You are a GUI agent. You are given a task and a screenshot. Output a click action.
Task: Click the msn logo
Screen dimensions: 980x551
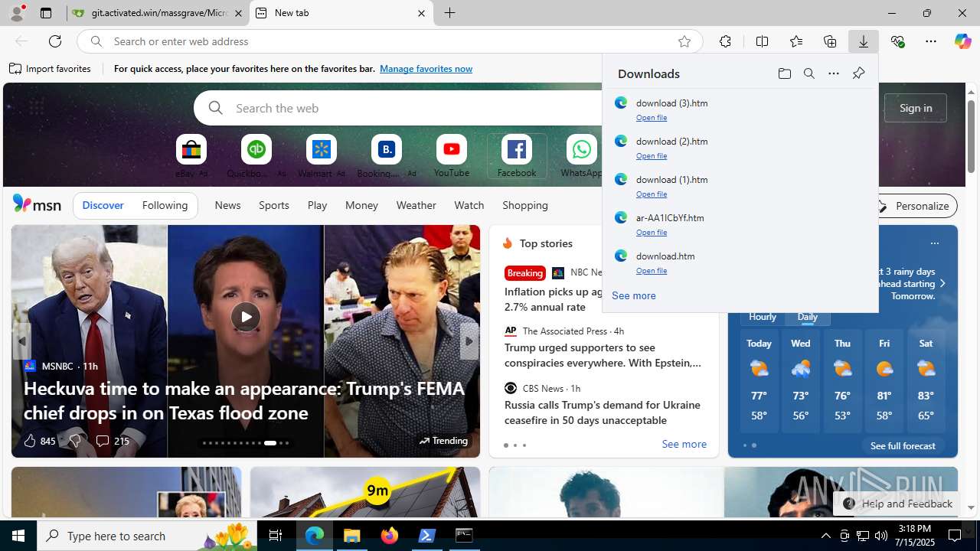click(x=37, y=204)
